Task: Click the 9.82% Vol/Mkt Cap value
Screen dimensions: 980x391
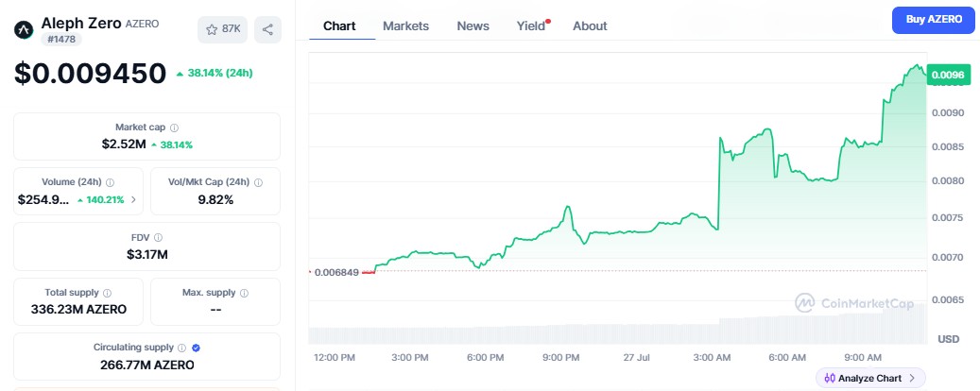Action: pos(215,200)
